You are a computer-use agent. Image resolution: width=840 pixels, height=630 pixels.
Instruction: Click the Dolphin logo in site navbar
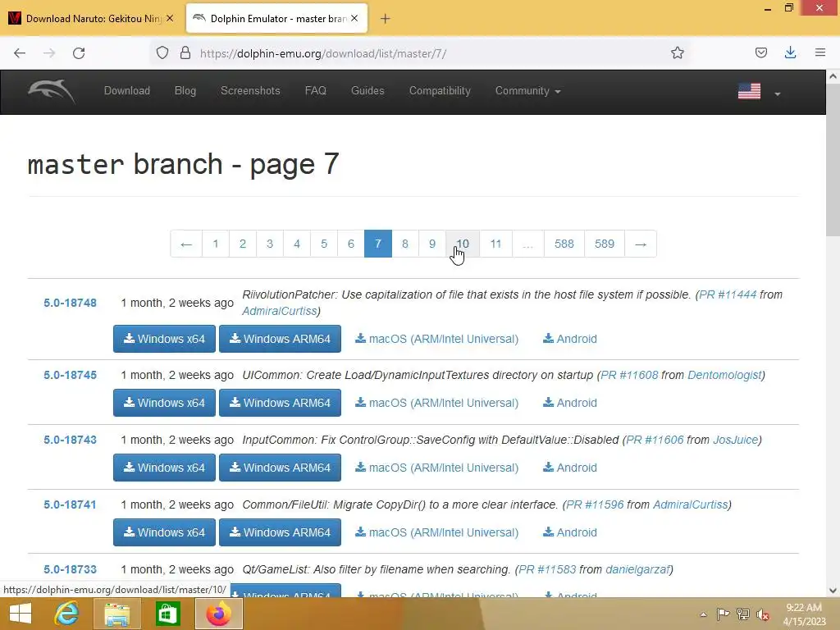[52, 91]
